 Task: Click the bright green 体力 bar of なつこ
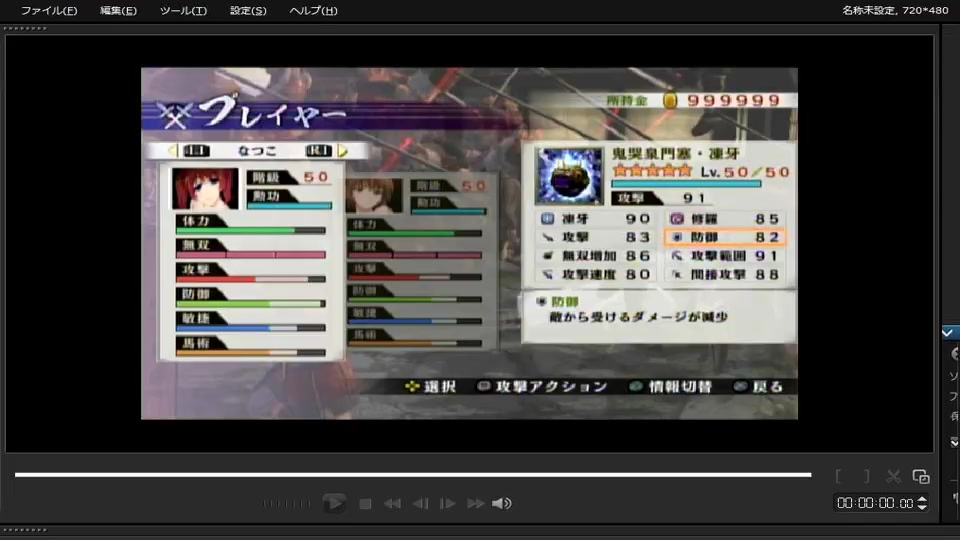tap(236, 231)
